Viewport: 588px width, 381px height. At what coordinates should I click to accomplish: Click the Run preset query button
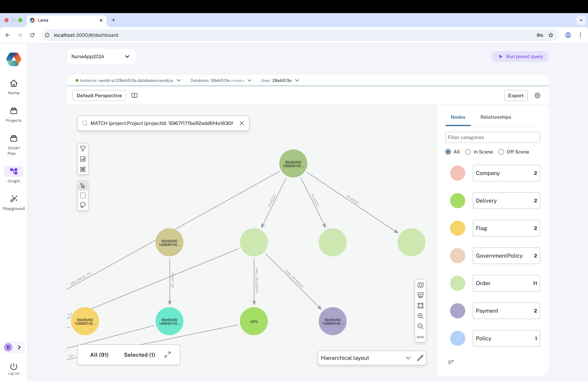pos(520,56)
